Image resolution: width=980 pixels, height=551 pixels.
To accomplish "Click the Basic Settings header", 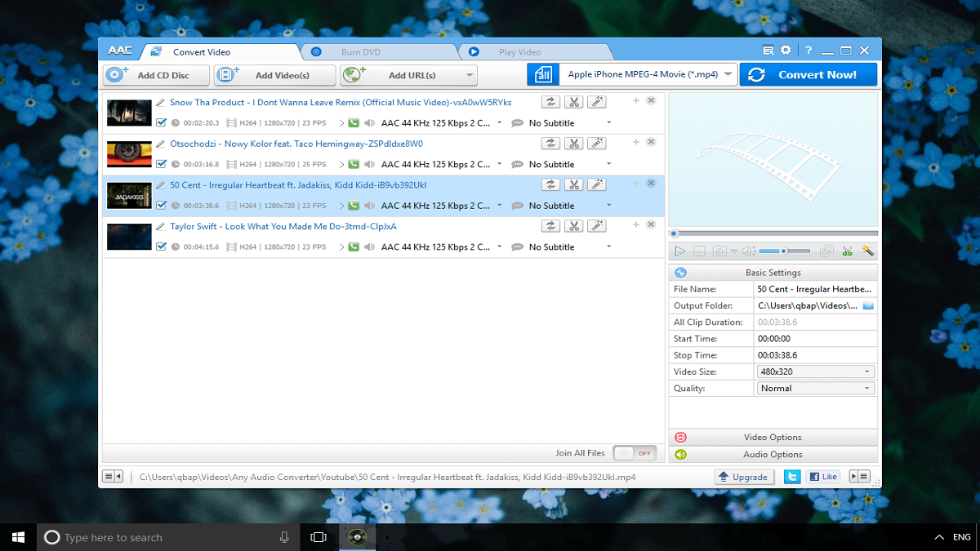I will coord(773,273).
